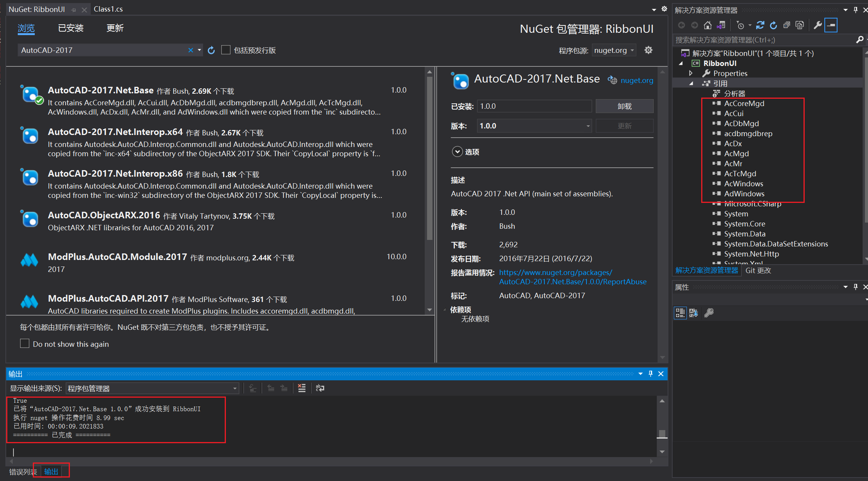
Task: Click the uninstall button for AutoCAD-2017.Net.Base
Action: [x=624, y=106]
